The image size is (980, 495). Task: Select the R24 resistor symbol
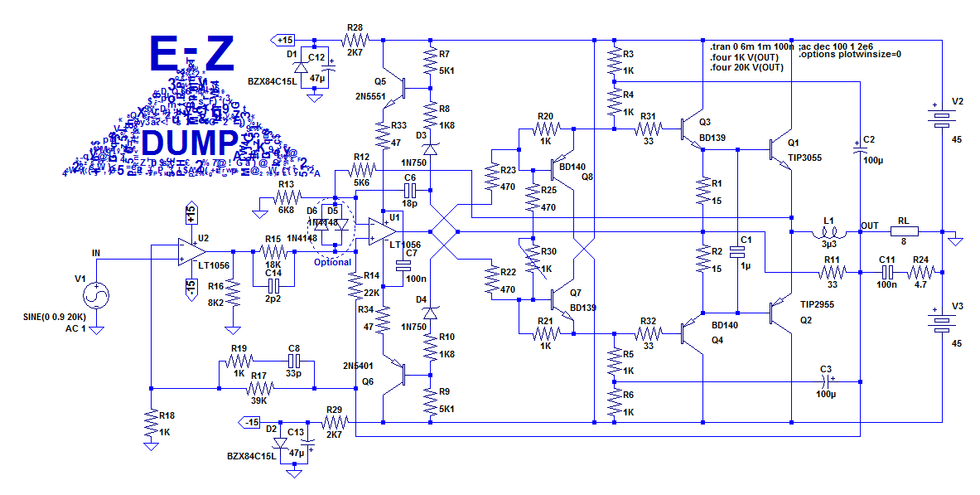(920, 272)
